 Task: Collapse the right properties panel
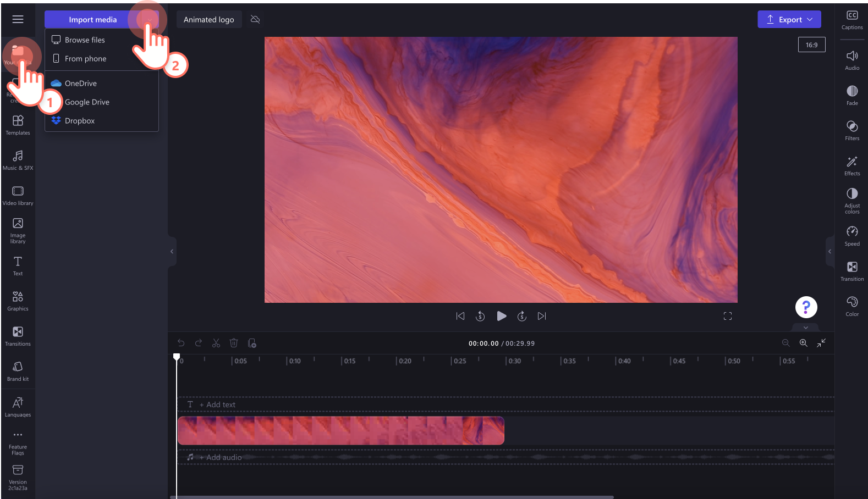click(x=829, y=252)
